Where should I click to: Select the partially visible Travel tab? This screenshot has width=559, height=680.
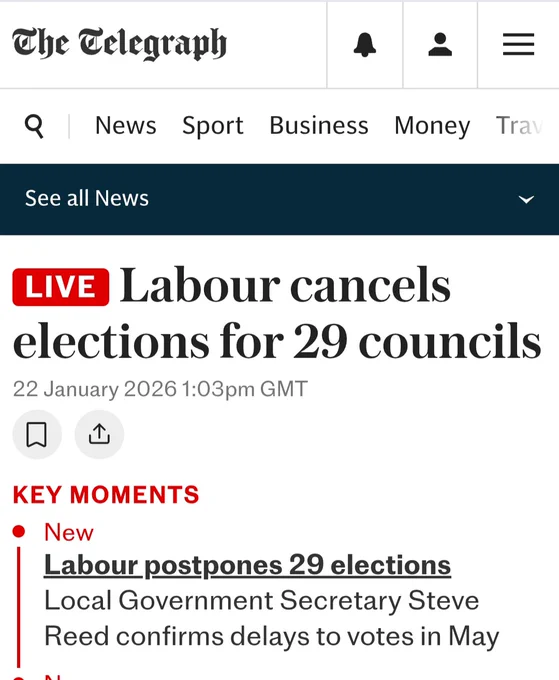pos(519,126)
